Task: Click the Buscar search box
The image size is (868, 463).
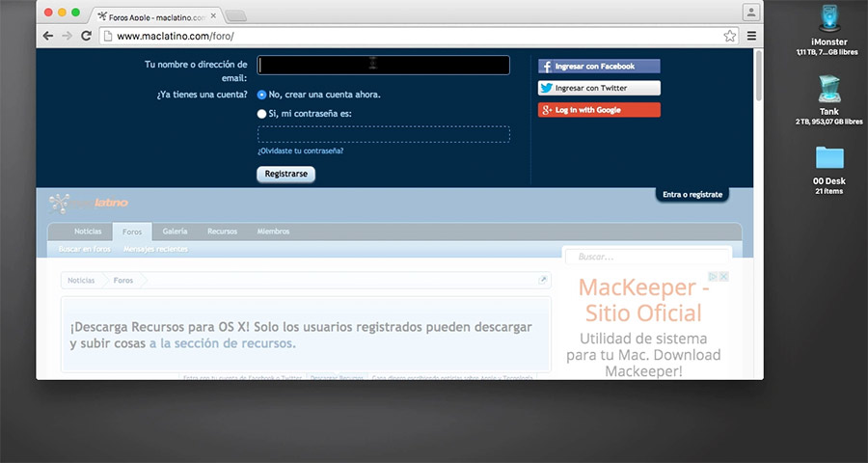Action: [x=647, y=257]
